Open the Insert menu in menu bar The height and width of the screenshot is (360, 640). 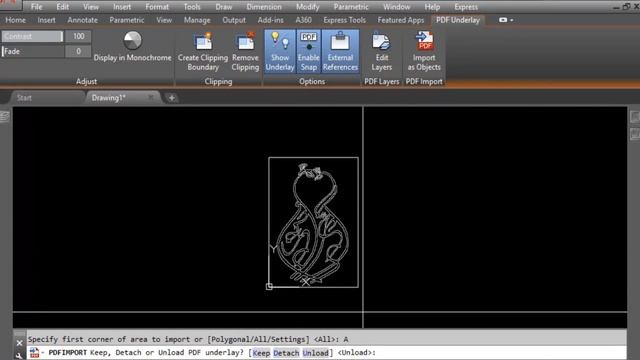[x=122, y=7]
